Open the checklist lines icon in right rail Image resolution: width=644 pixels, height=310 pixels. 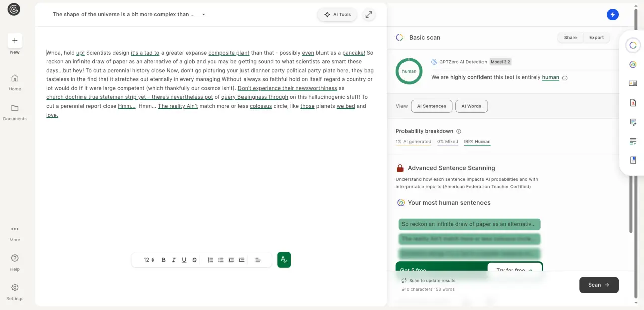pos(633,141)
